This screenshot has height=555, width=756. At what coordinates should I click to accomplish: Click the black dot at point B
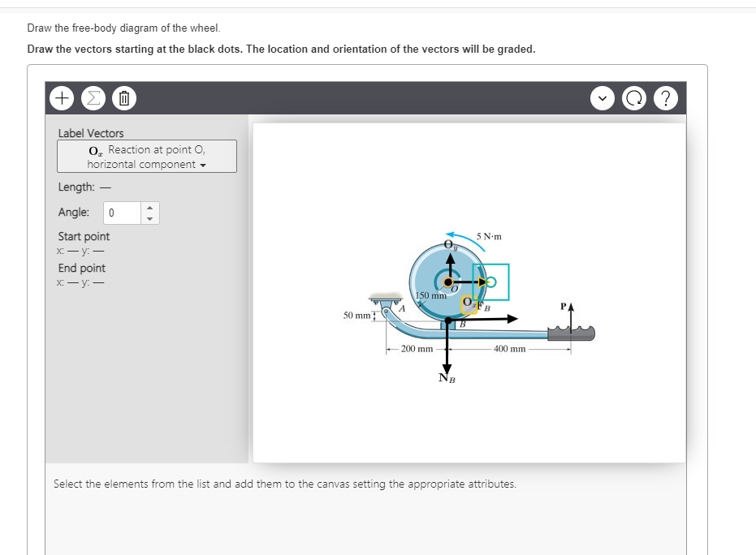[447, 320]
